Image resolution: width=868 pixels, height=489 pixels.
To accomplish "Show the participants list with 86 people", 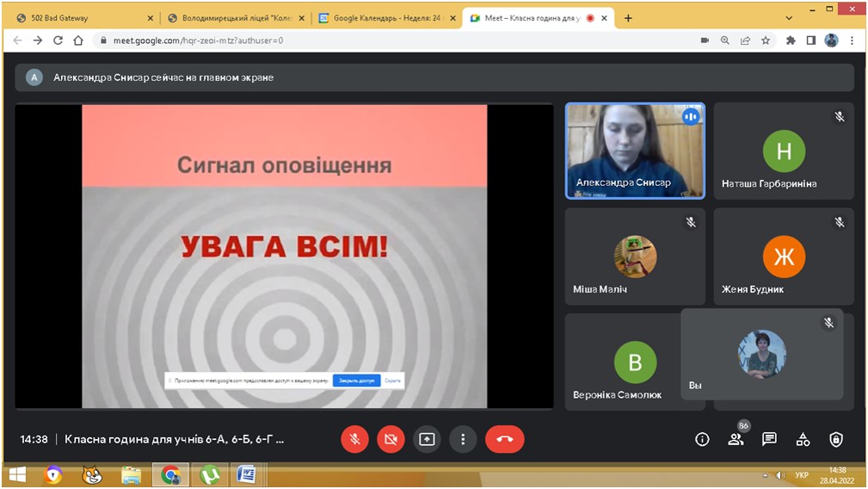I will [736, 439].
